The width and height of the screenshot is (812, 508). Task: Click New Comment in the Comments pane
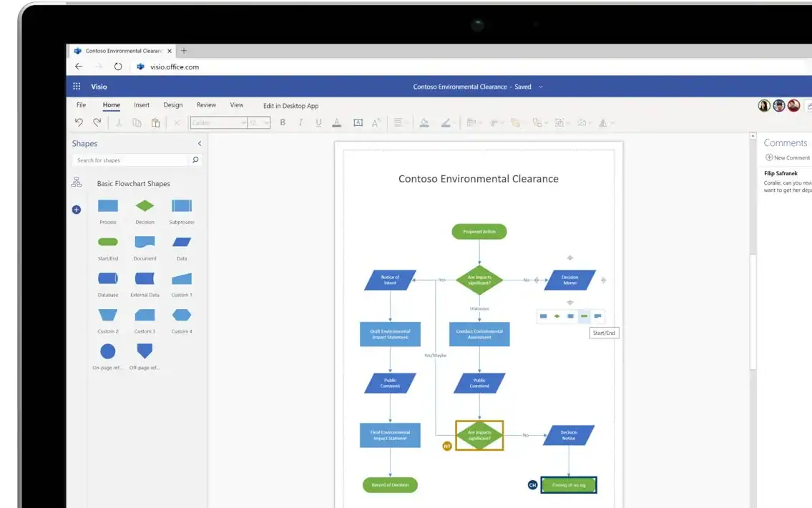788,157
